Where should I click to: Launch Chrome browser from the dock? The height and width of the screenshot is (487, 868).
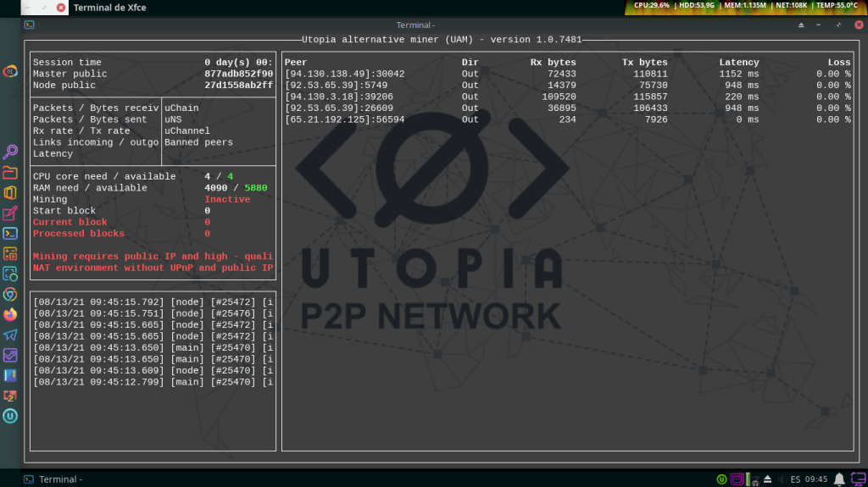(x=10, y=294)
